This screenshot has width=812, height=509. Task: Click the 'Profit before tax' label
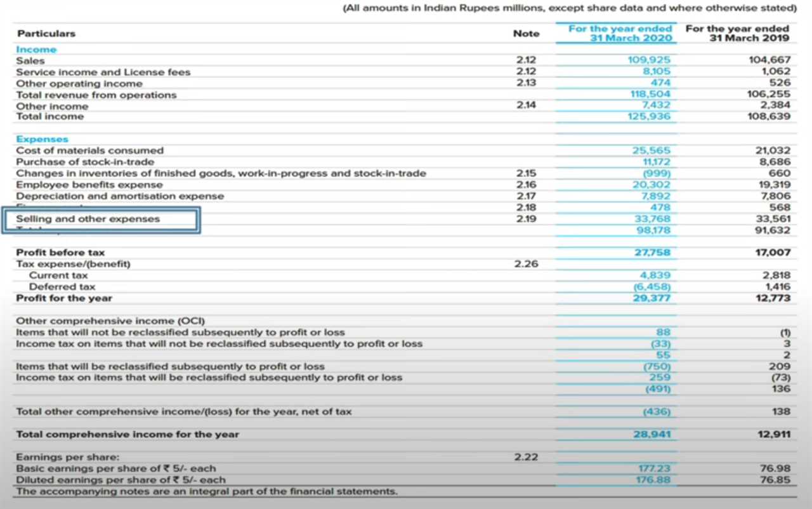click(x=60, y=253)
